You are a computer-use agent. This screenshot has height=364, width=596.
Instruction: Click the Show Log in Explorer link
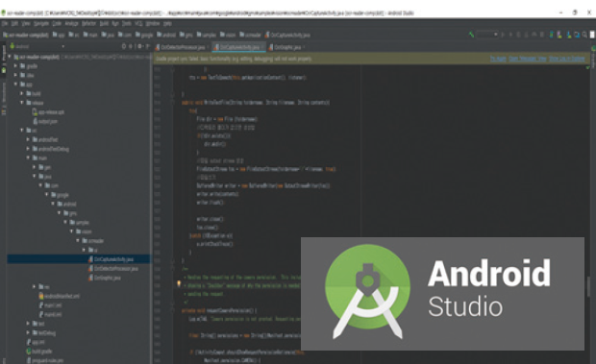point(567,59)
